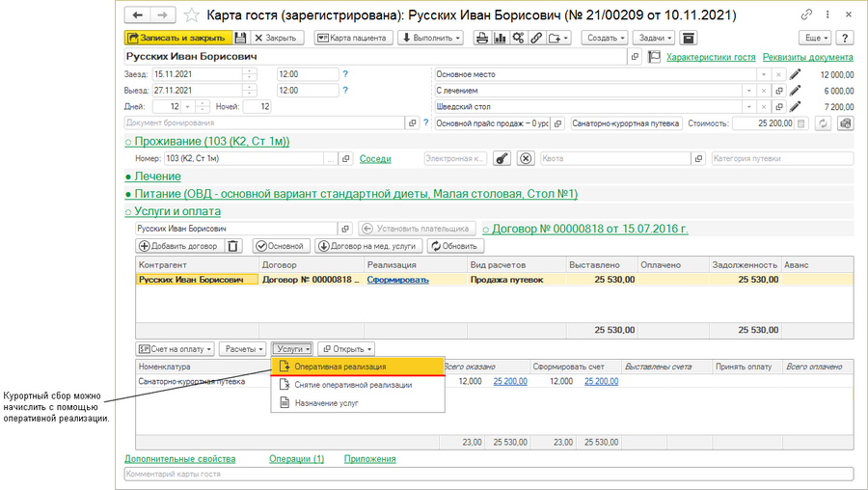Click the copy link icon in title bar
The width and height of the screenshot is (868, 490).
coord(806,15)
